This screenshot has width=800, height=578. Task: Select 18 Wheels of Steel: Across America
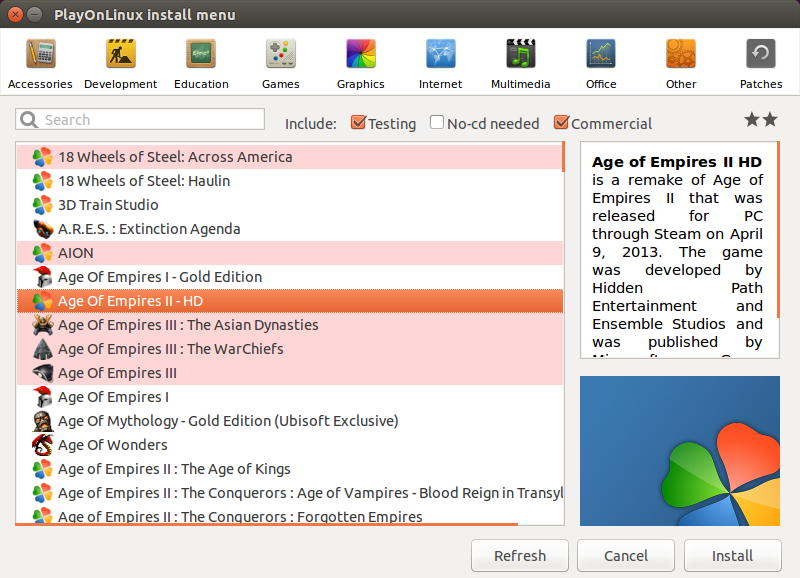point(290,157)
